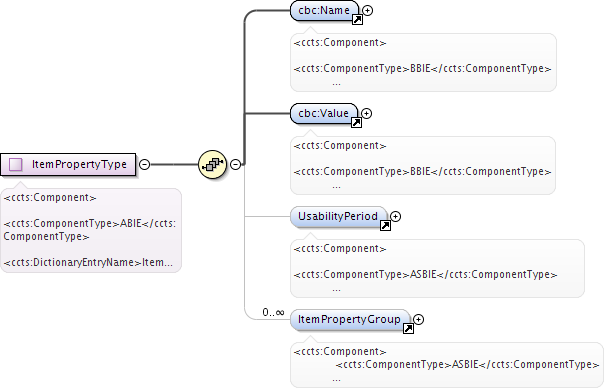This screenshot has height=391, width=611.
Task: Click the DictionaryEntryName annotation line
Action: (x=88, y=262)
